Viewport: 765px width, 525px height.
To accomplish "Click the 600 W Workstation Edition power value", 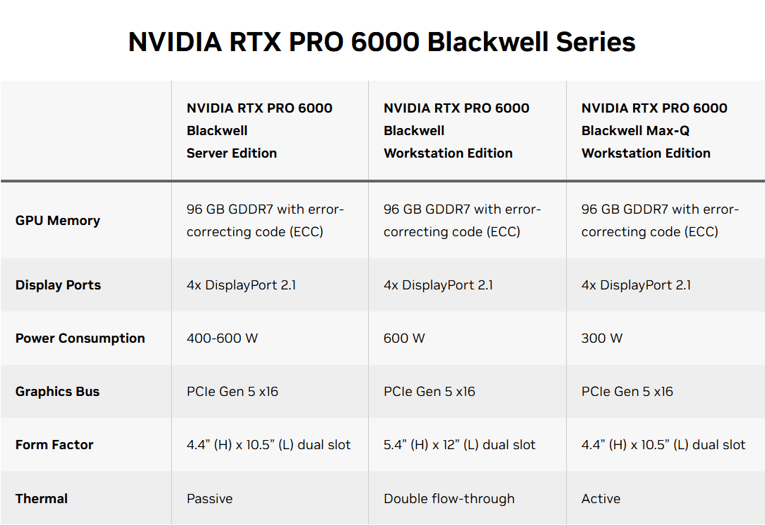I will (404, 338).
